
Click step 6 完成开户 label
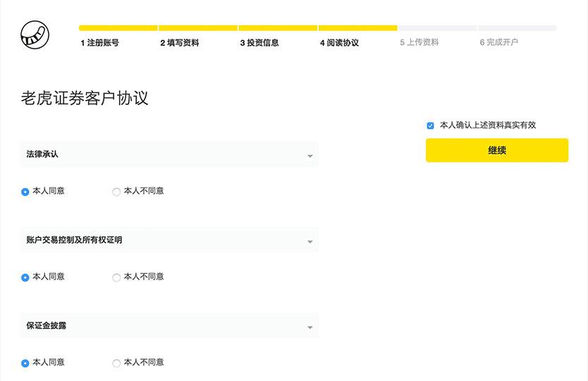coord(499,43)
